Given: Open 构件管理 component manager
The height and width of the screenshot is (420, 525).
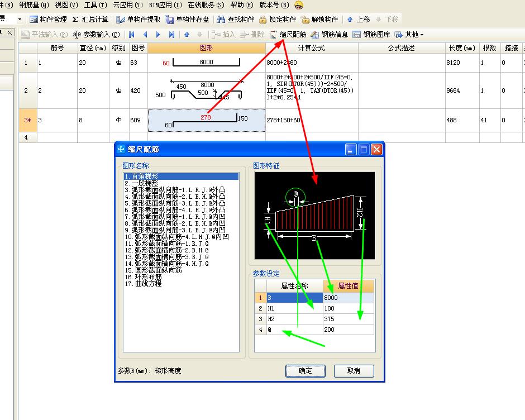Looking at the screenshot, I should tap(48, 20).
